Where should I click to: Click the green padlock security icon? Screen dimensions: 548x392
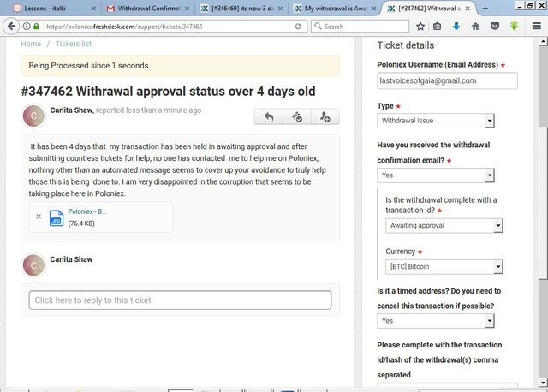36,27
